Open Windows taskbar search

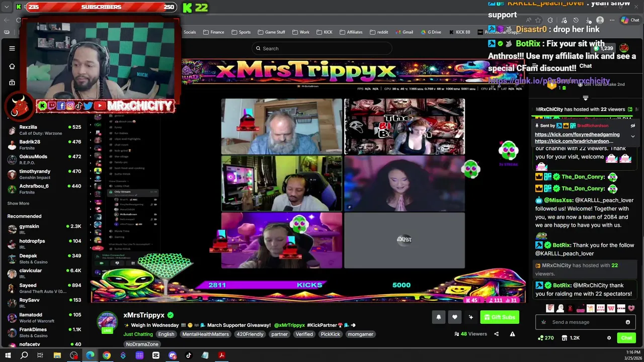click(24, 355)
